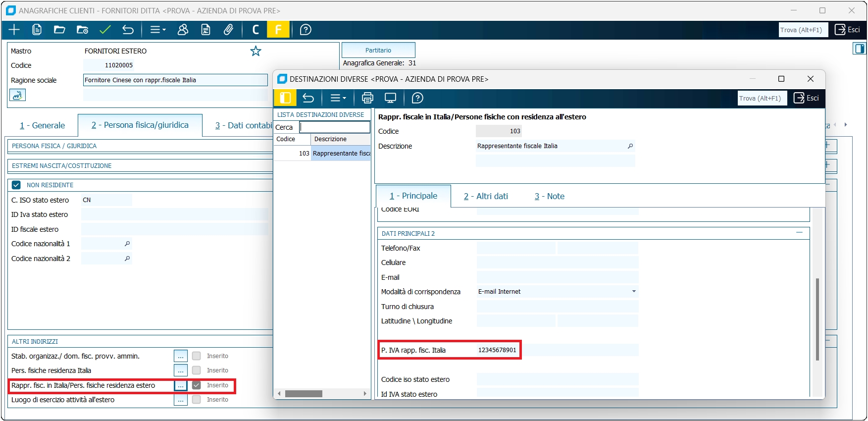The height and width of the screenshot is (421, 868).
Task: Click the Cerca search field in destinations list
Action: pos(335,127)
